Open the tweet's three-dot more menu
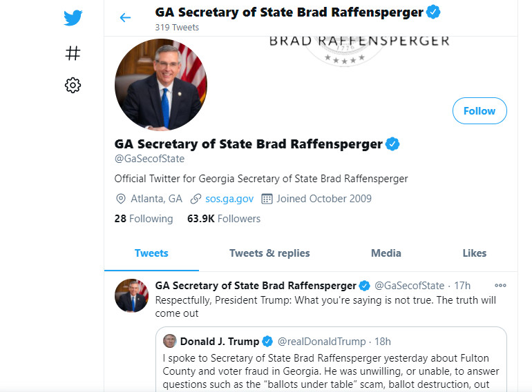Screen dimensions: 532x392 500,285
